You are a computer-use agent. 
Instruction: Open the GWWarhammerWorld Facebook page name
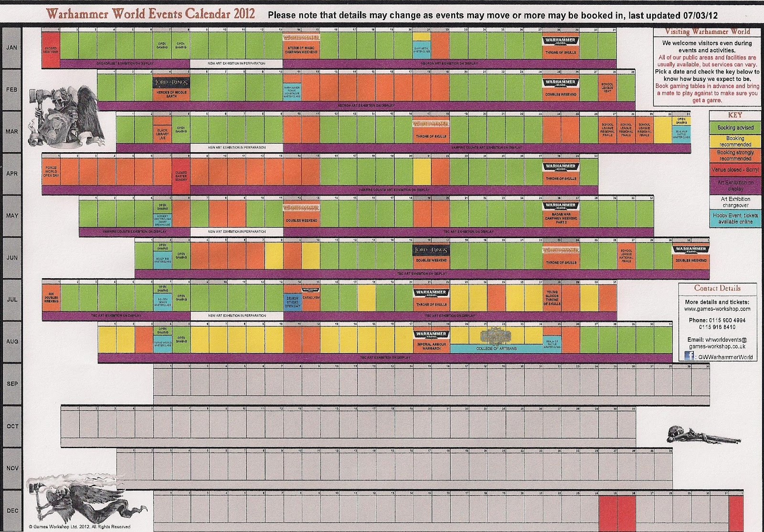point(726,357)
